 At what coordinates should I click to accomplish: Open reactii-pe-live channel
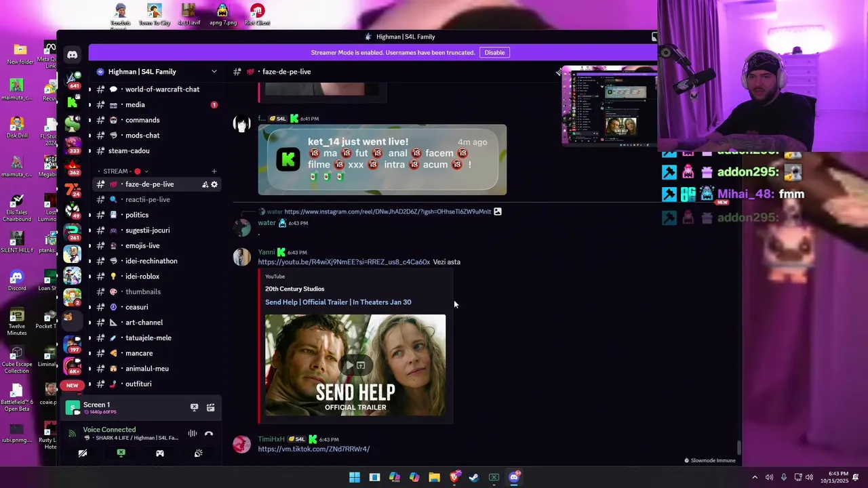tap(156, 200)
